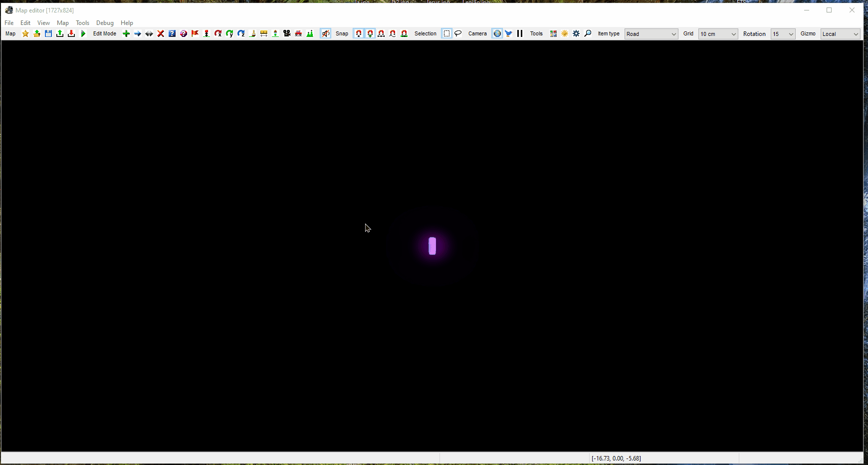868x465 pixels.
Task: Open the magnifying glass search tool
Action: click(x=588, y=33)
